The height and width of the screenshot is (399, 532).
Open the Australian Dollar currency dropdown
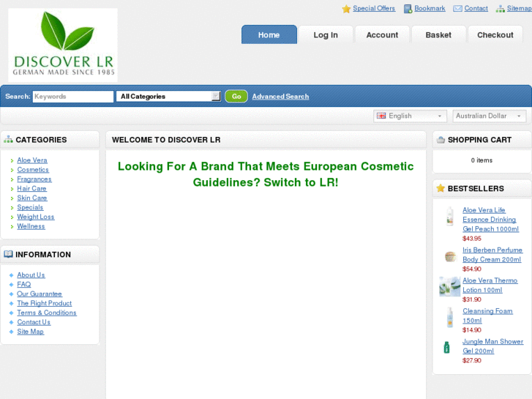click(x=490, y=116)
